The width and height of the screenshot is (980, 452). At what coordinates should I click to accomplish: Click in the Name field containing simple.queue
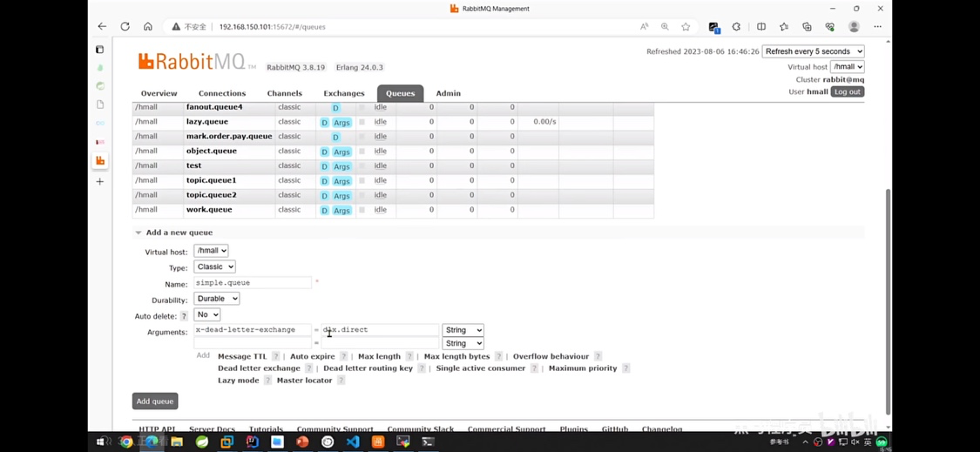click(x=253, y=282)
